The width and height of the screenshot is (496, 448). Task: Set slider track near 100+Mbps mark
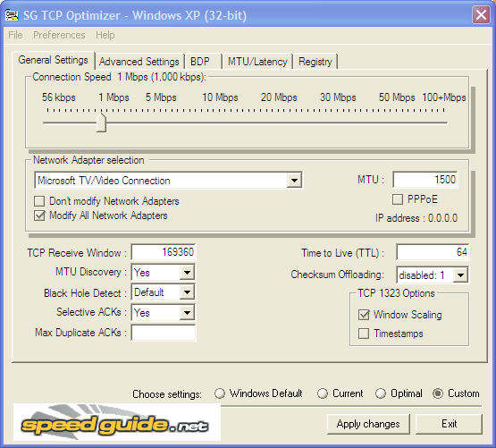click(x=443, y=123)
